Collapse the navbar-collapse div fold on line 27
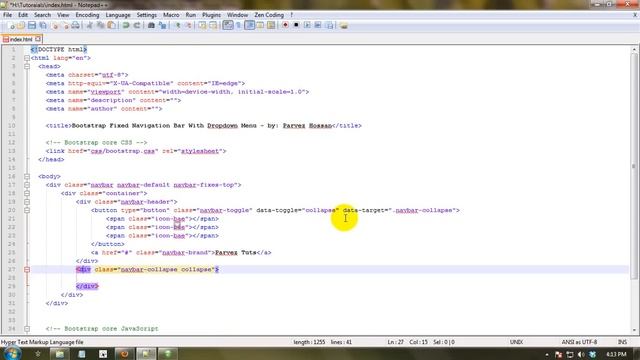 point(27,269)
